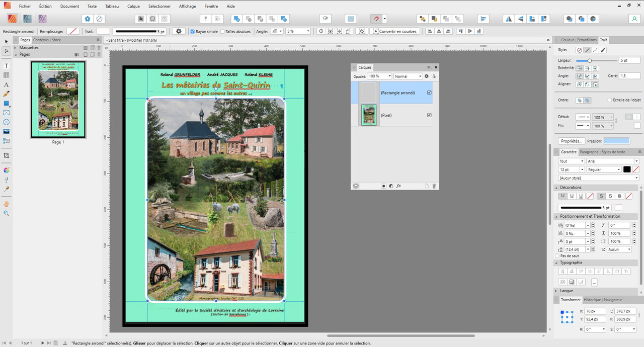Uncheck Rayon simple checkbox
644x347 pixels.
(x=193, y=31)
